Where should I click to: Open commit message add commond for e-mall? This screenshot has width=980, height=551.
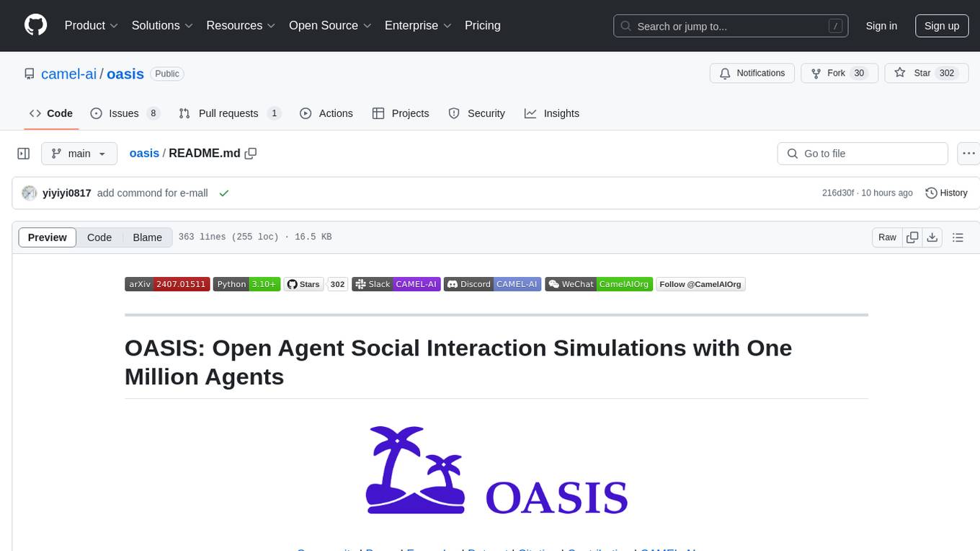(x=153, y=193)
